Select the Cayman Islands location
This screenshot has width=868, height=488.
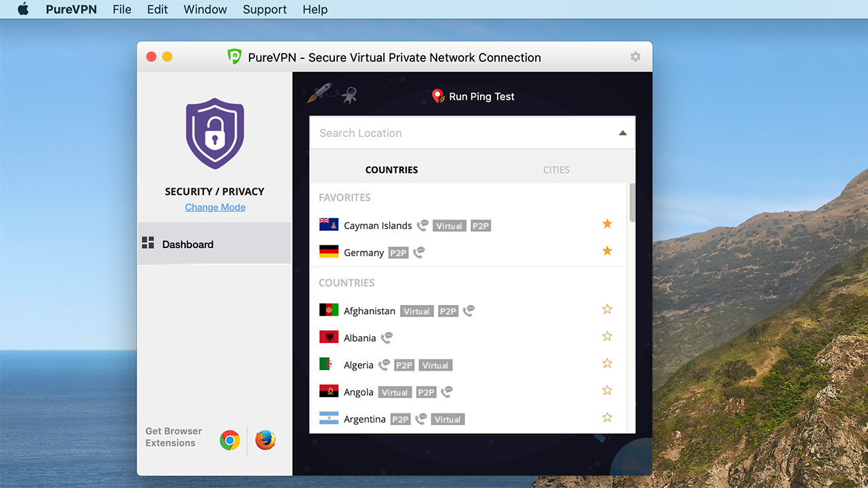(378, 226)
